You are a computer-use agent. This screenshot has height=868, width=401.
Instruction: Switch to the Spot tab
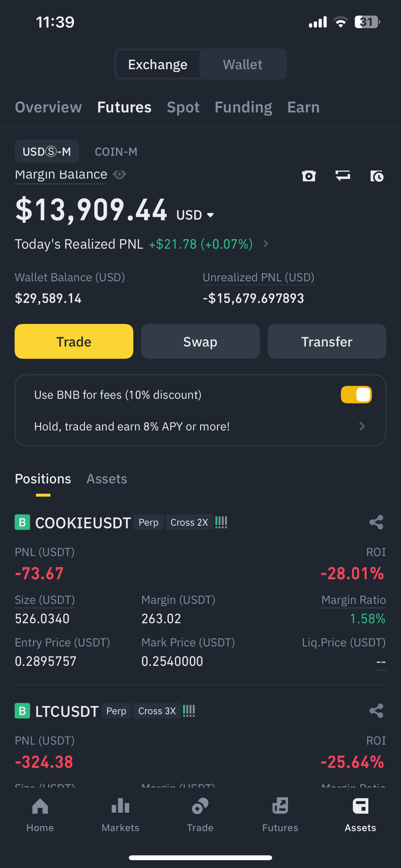(183, 107)
